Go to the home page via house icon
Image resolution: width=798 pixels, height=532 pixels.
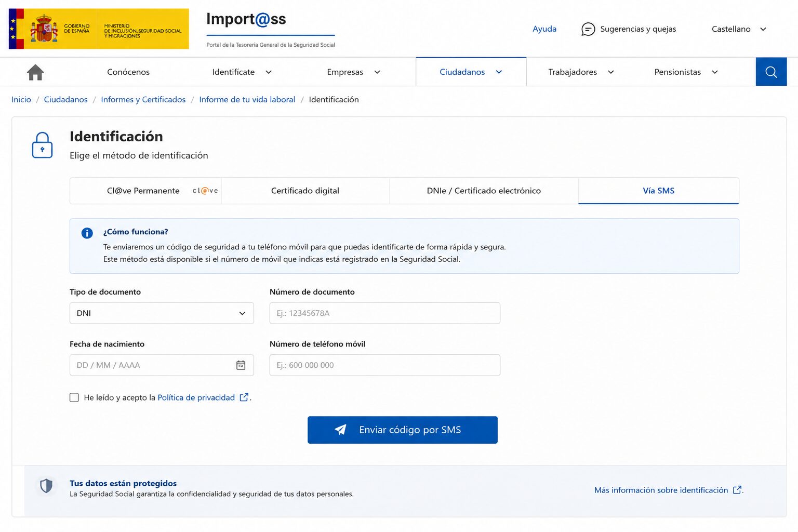point(35,72)
